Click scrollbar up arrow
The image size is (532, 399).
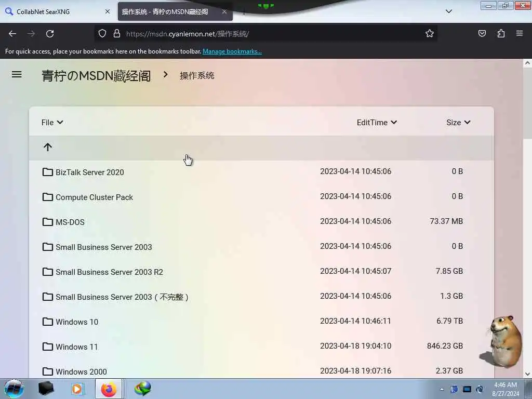(x=527, y=63)
